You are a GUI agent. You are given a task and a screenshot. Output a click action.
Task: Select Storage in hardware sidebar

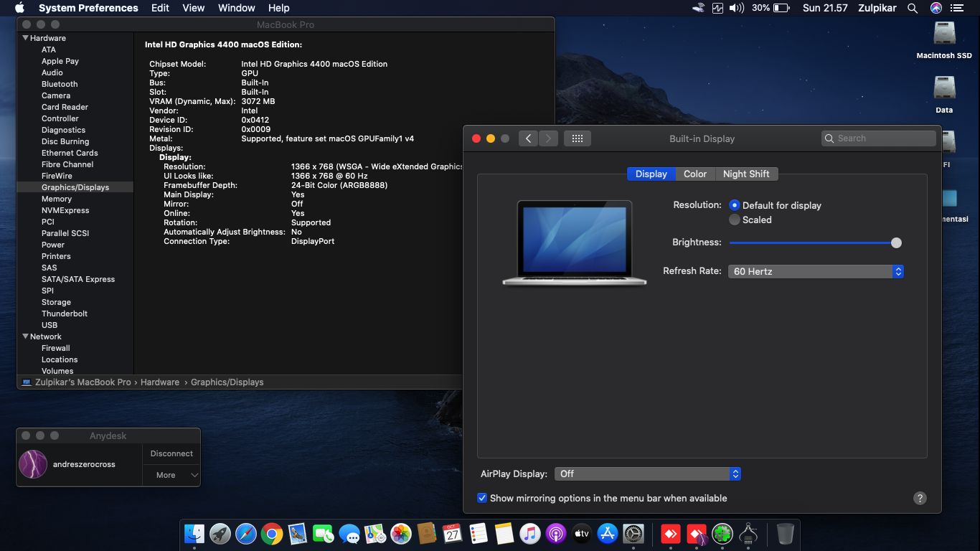click(x=56, y=302)
